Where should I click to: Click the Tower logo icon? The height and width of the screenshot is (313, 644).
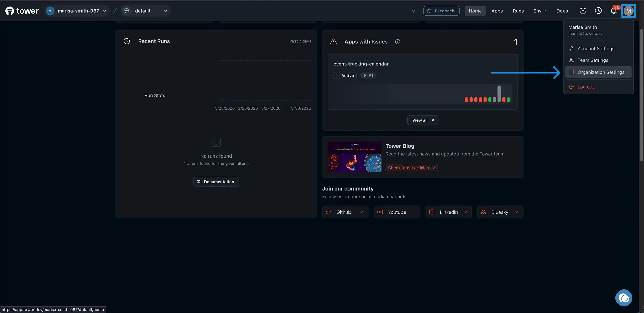(x=10, y=11)
